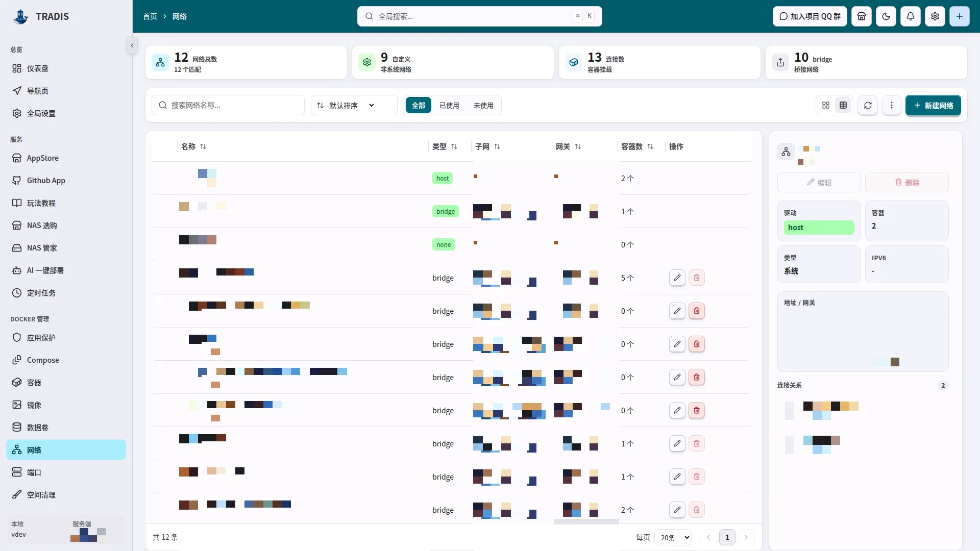Viewport: 980px width, 551px height.
Task: Open the 20条 per-page dropdown
Action: [x=673, y=537]
